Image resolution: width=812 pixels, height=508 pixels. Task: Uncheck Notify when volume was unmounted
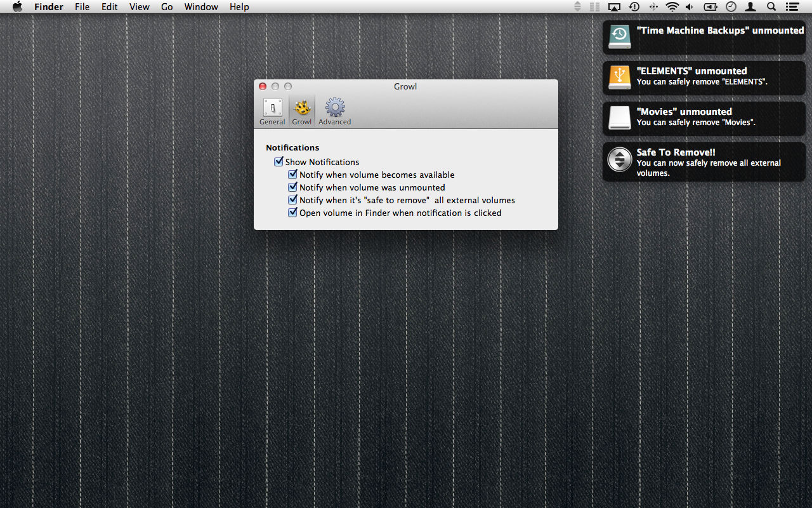292,187
